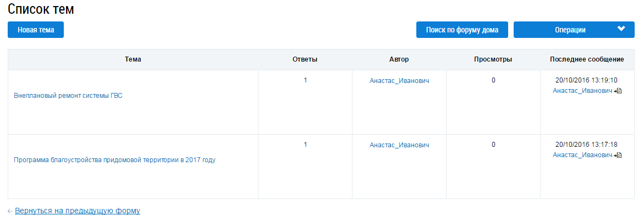Open last poster profile at 13:17:18
Image resolution: width=644 pixels, height=221 pixels.
[582, 155]
